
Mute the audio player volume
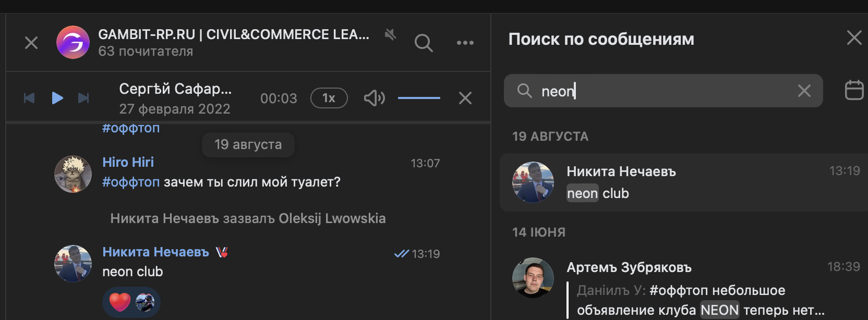[x=374, y=98]
